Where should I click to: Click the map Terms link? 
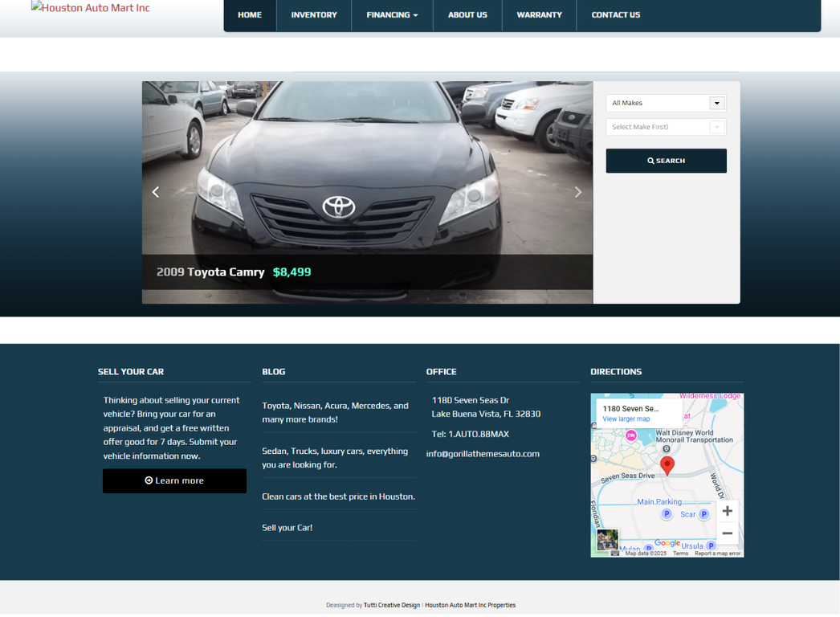point(680,554)
